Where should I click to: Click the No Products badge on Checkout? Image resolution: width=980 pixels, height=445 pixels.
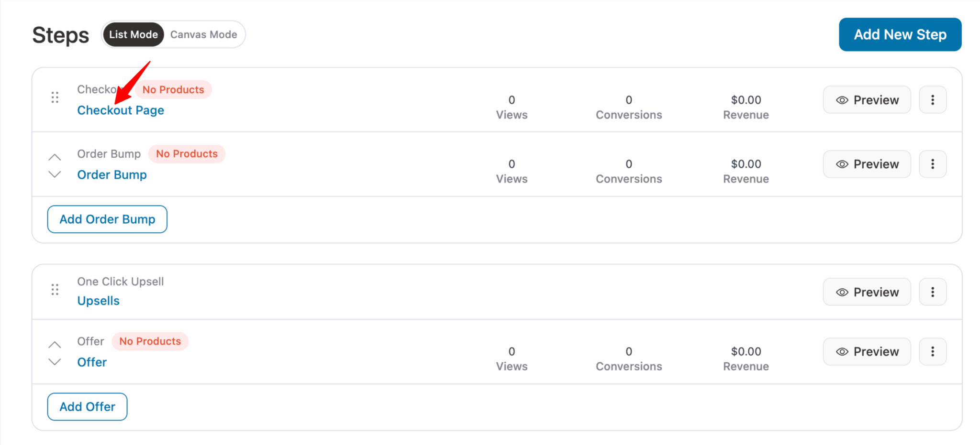(x=173, y=89)
